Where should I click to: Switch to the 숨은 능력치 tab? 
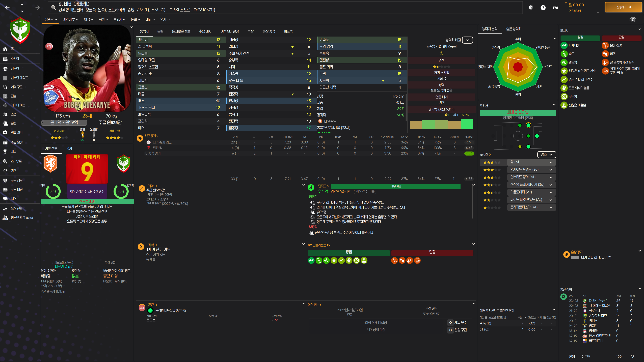click(514, 29)
